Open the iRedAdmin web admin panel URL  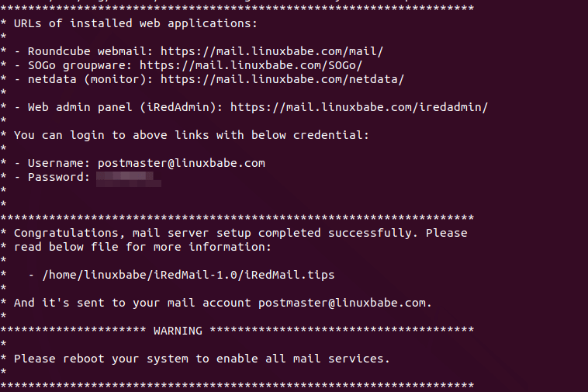click(359, 107)
